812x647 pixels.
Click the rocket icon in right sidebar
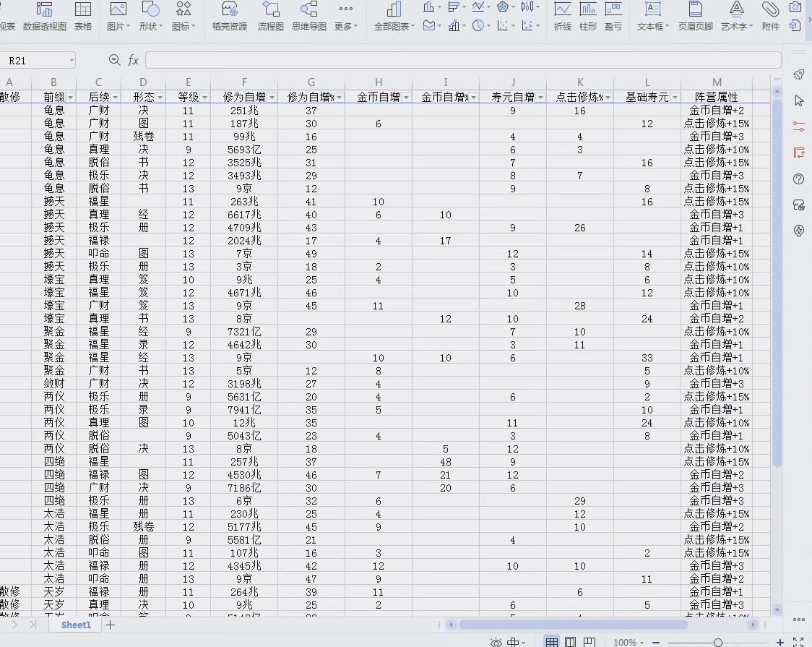(798, 74)
